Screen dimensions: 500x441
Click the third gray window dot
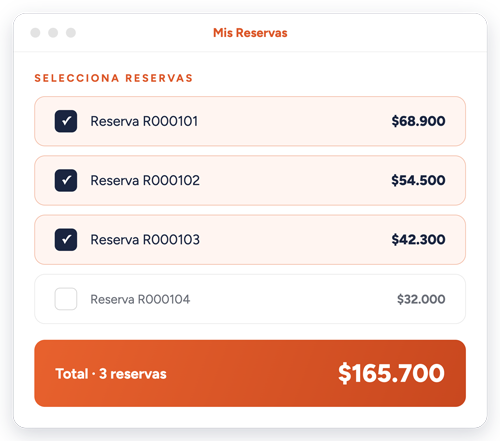click(x=71, y=33)
